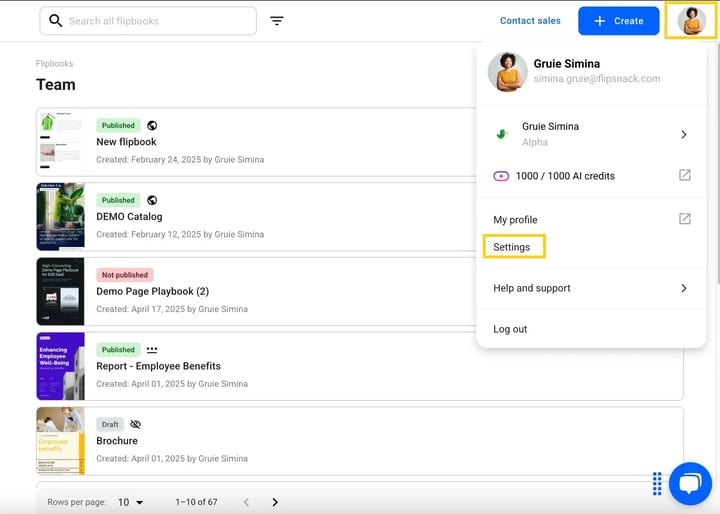
Task: Open the filter options icon next to search
Action: click(x=276, y=21)
